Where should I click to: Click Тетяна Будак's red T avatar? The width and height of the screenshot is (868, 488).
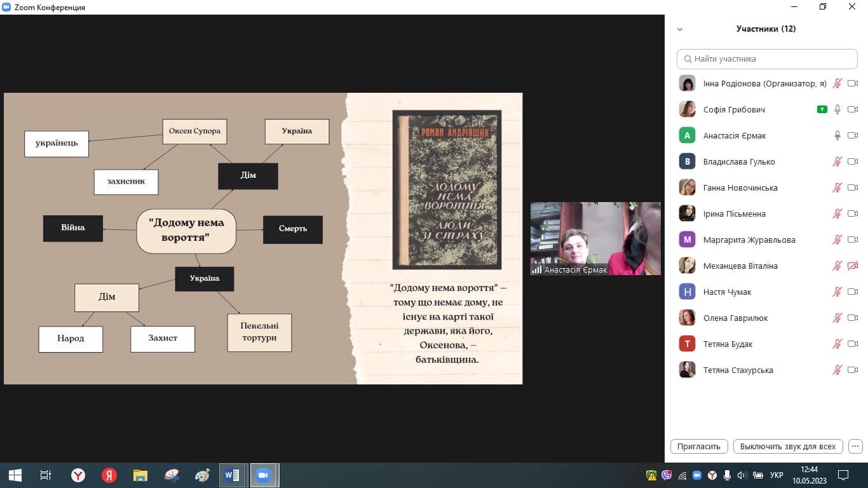[687, 344]
